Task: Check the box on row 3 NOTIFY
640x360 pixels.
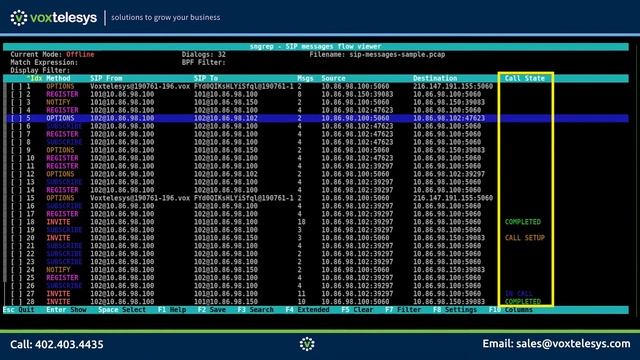Action: 16,102
